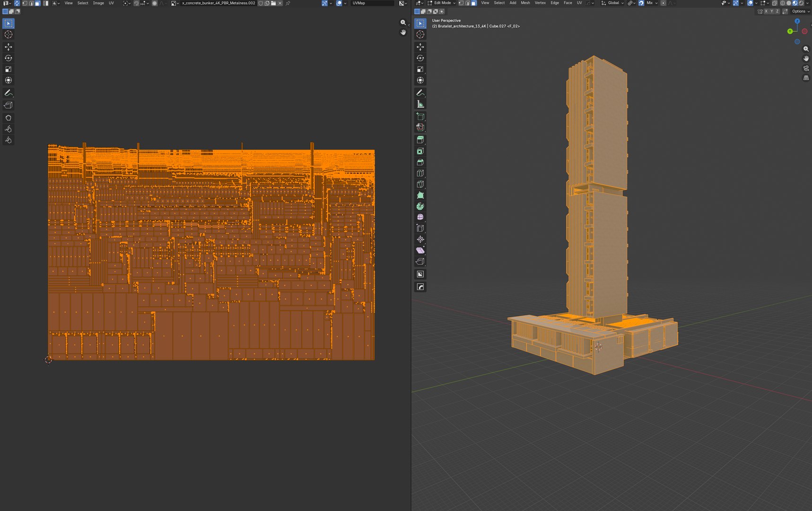
Task: Open image file with folder button
Action: click(273, 3)
